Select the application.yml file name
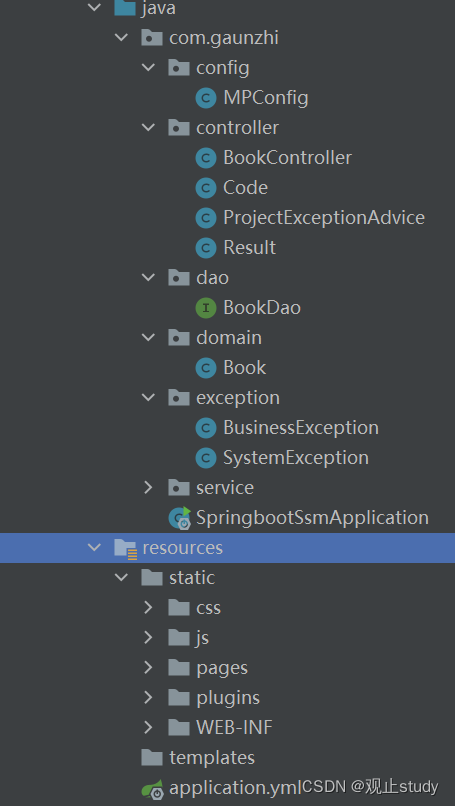This screenshot has width=455, height=806. click(x=235, y=789)
